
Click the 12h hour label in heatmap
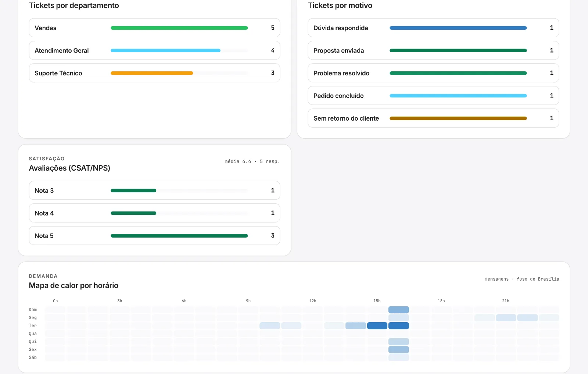point(312,301)
